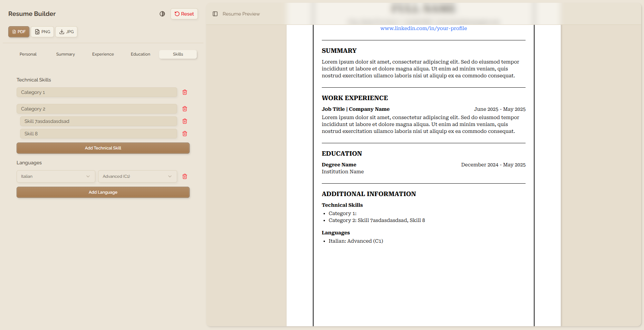The image size is (644, 330).
Task: Remove Skill 7asdasdasdsad using trash icon
Action: coord(185,121)
